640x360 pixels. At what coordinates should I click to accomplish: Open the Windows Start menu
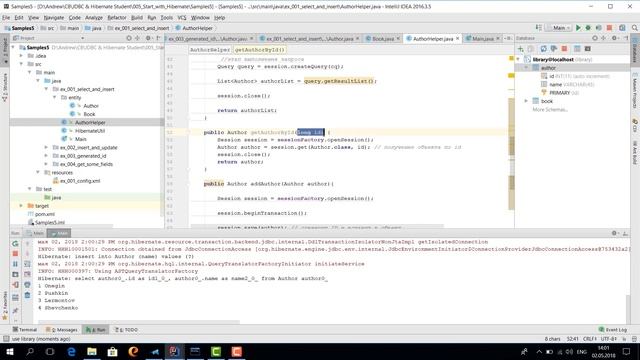tap(9, 351)
